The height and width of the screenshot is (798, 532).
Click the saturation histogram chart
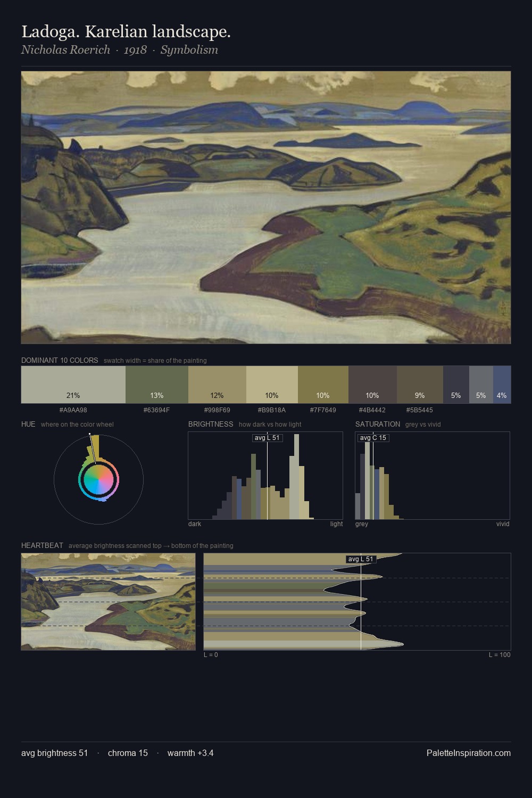point(433,476)
